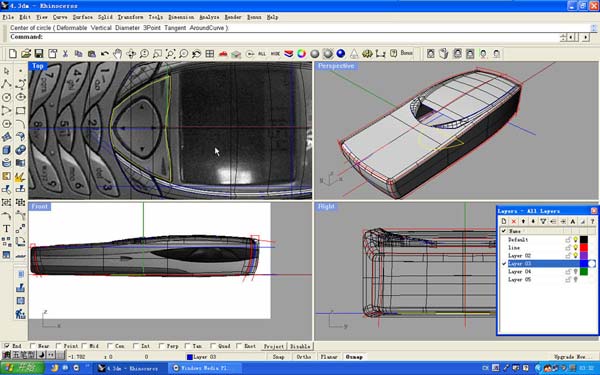Click the green color swatch of Layer 04
600x375 pixels.
(x=584, y=271)
